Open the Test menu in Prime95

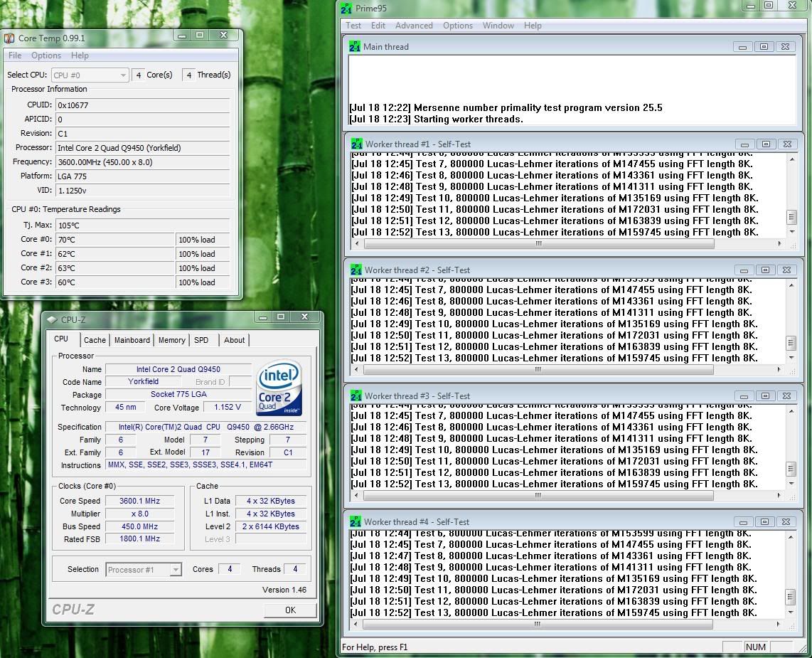(353, 26)
